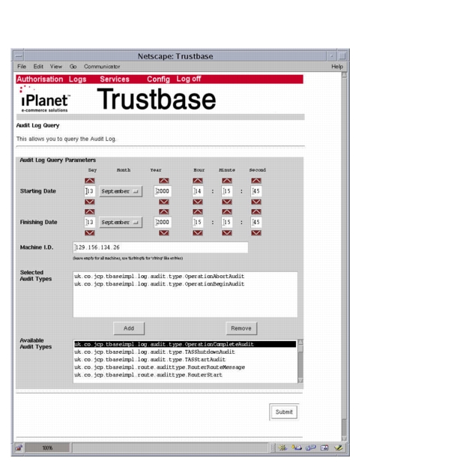Click the Add button
The width and height of the screenshot is (457, 476).
[x=129, y=328]
